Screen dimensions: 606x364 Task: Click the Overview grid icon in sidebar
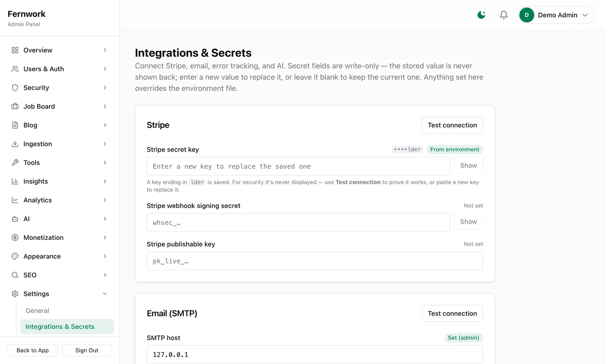15,50
